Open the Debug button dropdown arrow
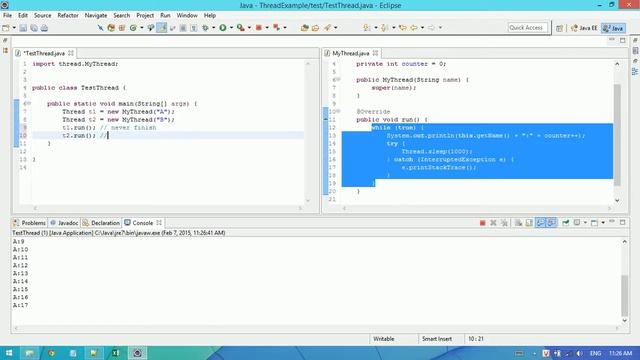This screenshot has height=360, width=640. [213, 28]
